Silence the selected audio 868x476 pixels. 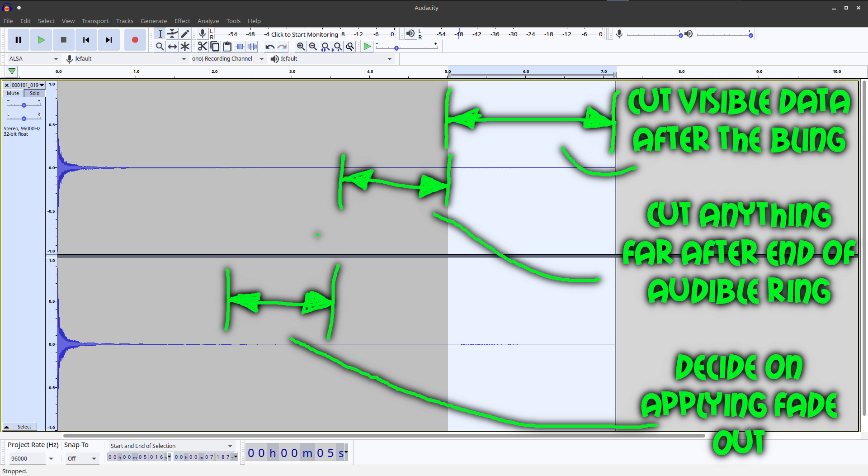tap(252, 46)
